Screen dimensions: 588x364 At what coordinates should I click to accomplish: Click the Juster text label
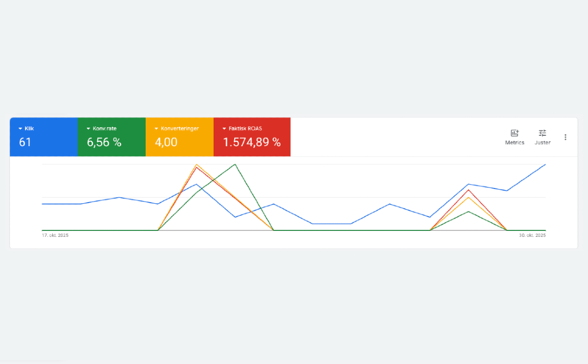[542, 143]
